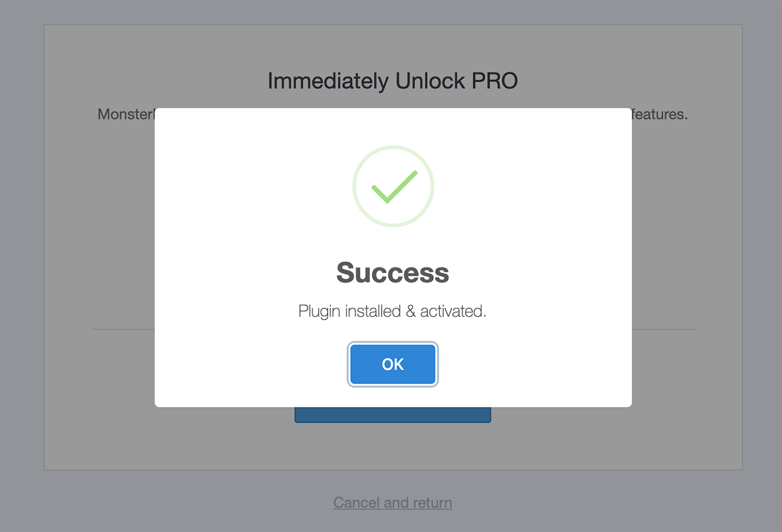Click the blue OK button

[393, 364]
